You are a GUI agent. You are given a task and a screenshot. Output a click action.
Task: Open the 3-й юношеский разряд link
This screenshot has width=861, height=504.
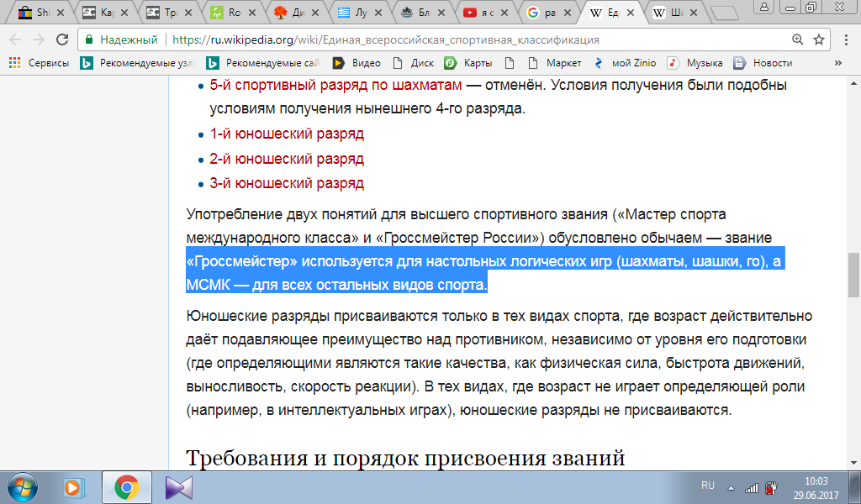(287, 182)
